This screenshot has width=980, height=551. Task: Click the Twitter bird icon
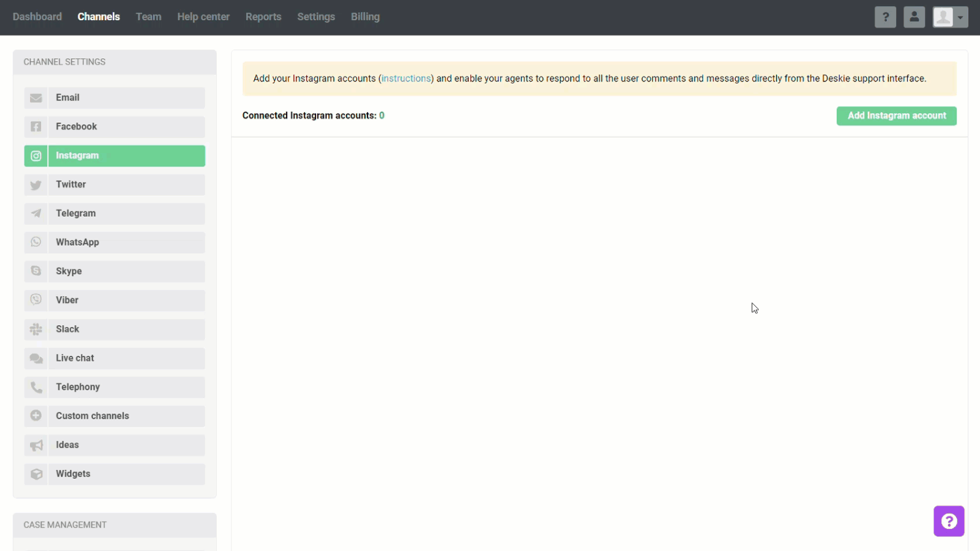tap(36, 185)
